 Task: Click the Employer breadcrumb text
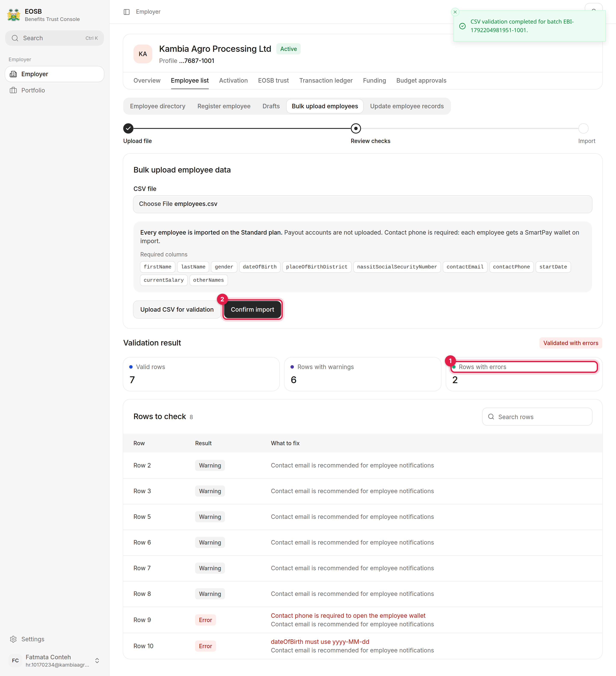pyautogui.click(x=148, y=12)
